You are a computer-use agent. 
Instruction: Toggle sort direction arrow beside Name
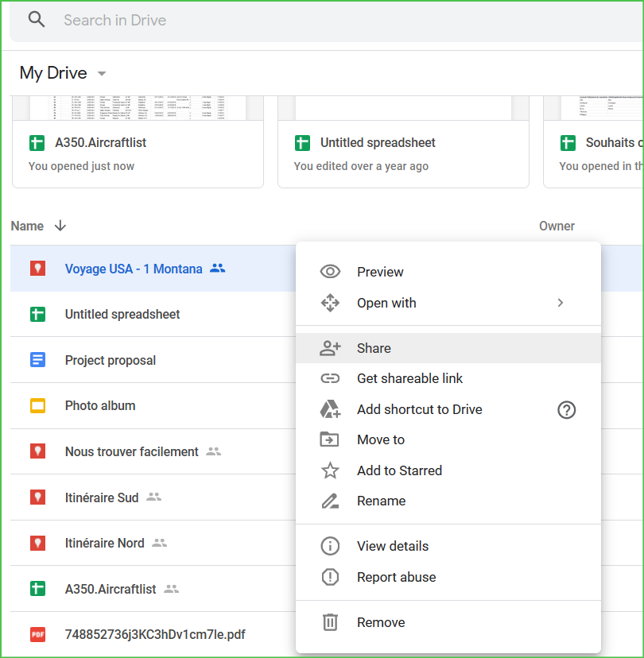point(60,226)
